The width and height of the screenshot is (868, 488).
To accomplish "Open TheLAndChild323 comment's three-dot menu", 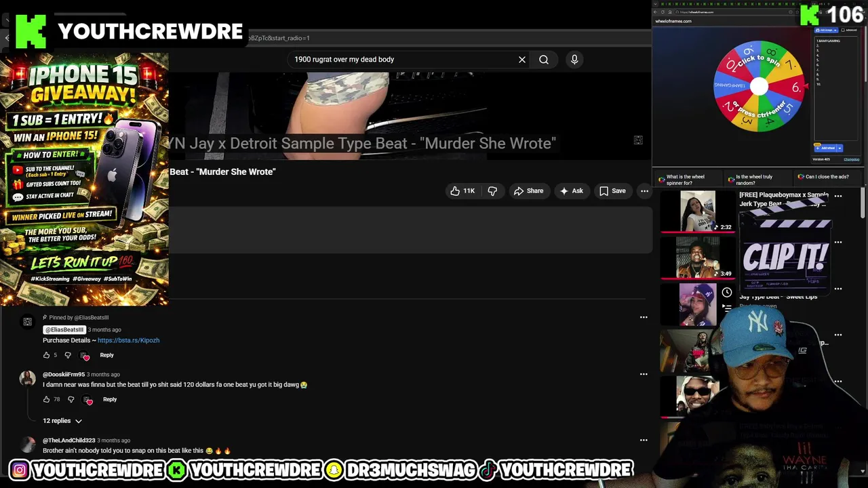I will [x=644, y=440].
